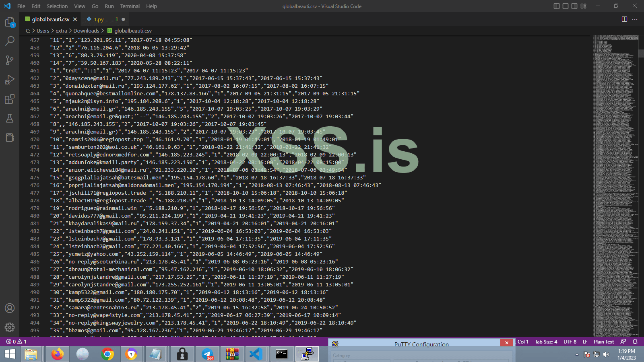Open the UTF-8 encoding picker
Viewport: 644px width, 362px height.
click(x=570, y=341)
